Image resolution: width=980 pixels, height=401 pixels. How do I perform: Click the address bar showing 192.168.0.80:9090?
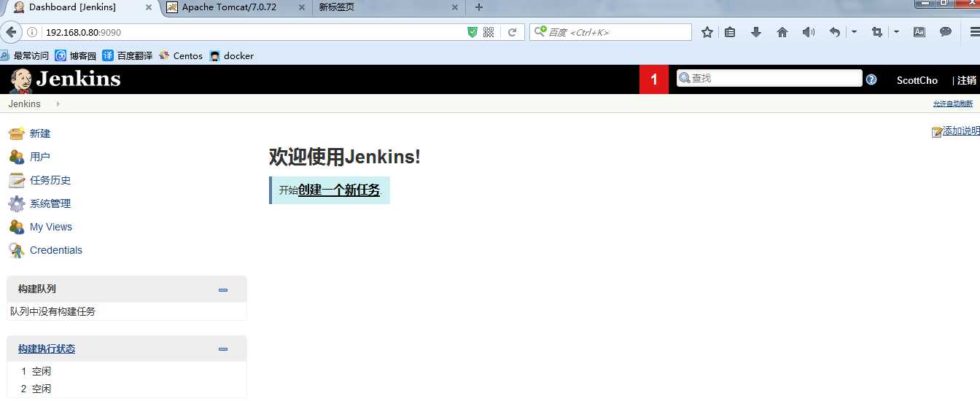[252, 32]
